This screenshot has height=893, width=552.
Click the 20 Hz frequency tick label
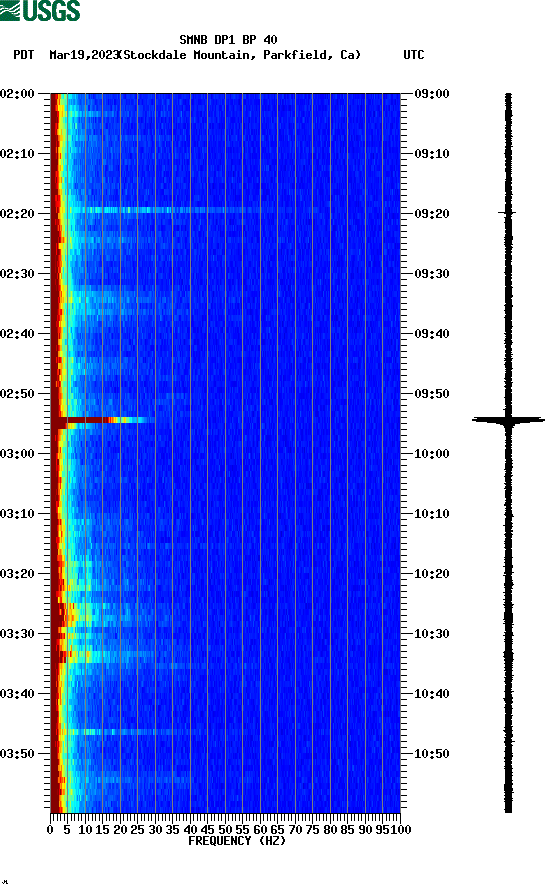[x=120, y=830]
